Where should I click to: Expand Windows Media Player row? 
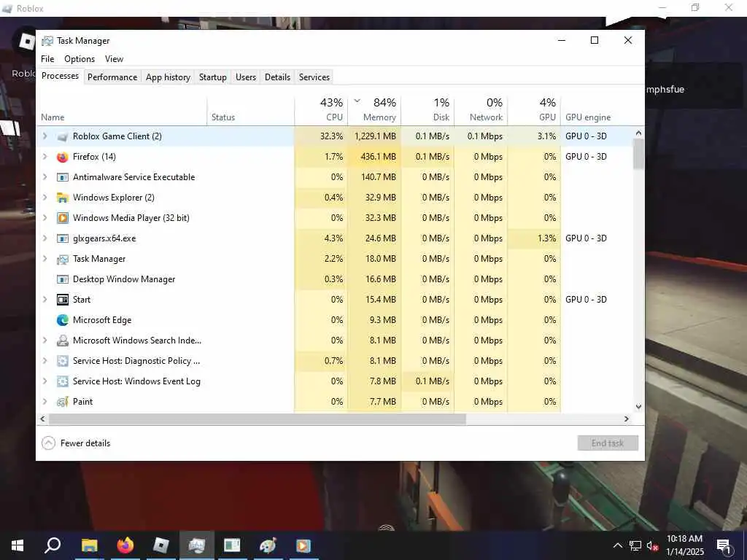pyautogui.click(x=44, y=218)
